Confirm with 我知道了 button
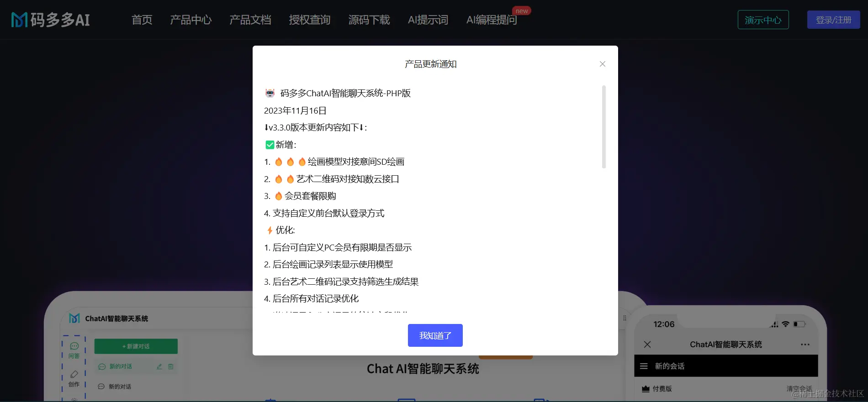The width and height of the screenshot is (868, 402). (x=435, y=335)
